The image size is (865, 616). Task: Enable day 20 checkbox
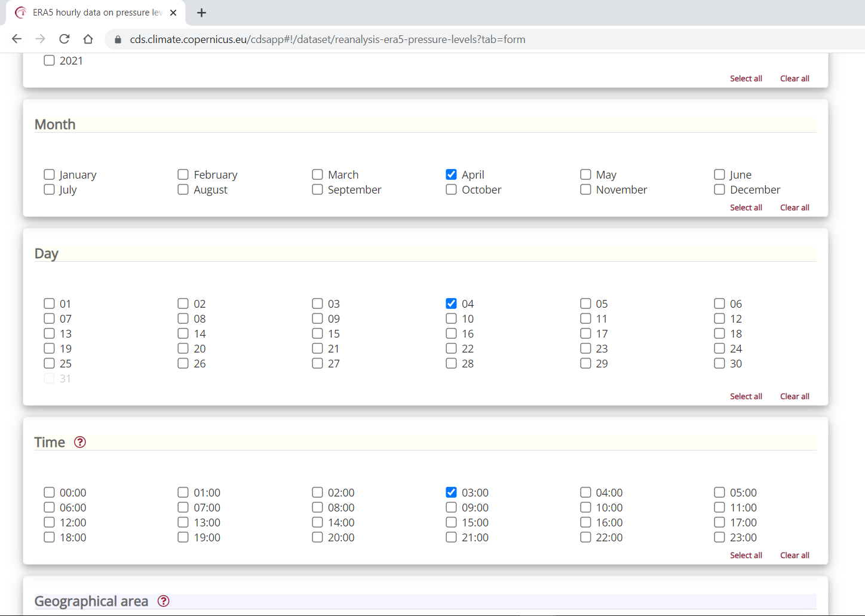click(x=183, y=348)
